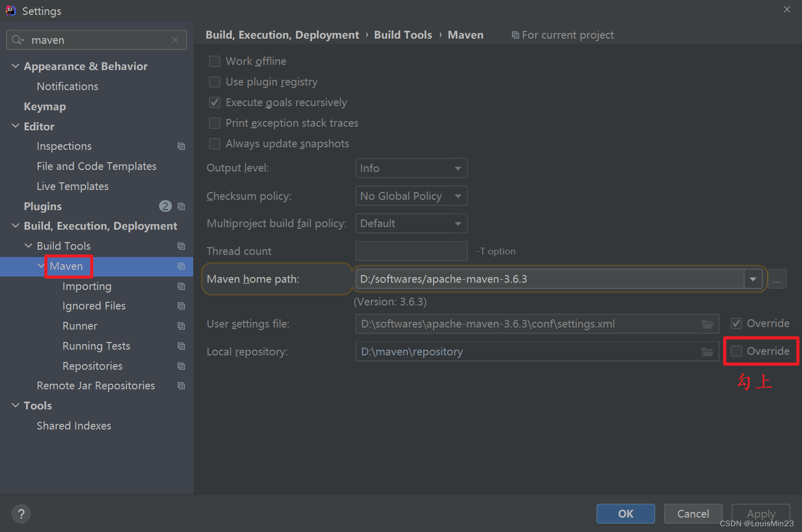The image size is (802, 532).
Task: Open File and Code Templates page
Action: (96, 166)
